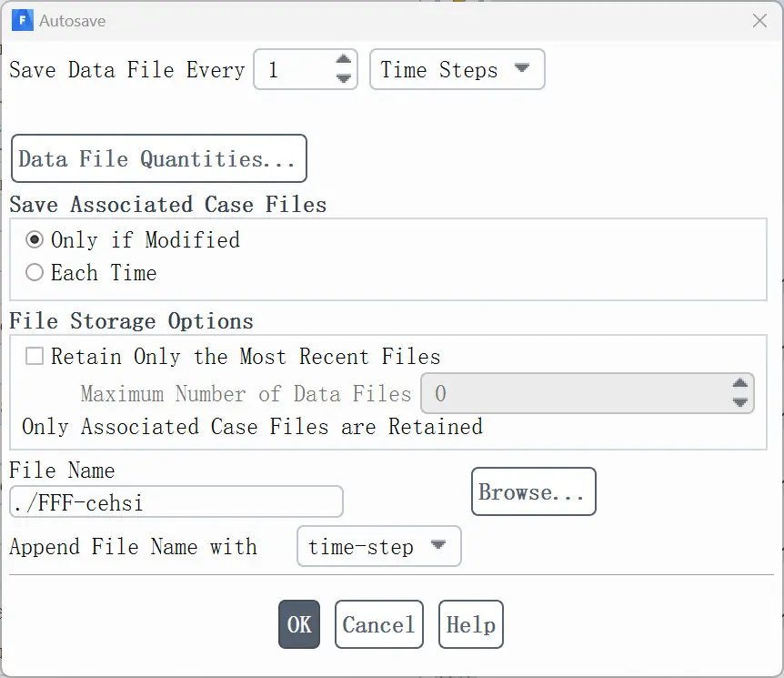Click the Time Steps dropdown arrow

click(521, 68)
